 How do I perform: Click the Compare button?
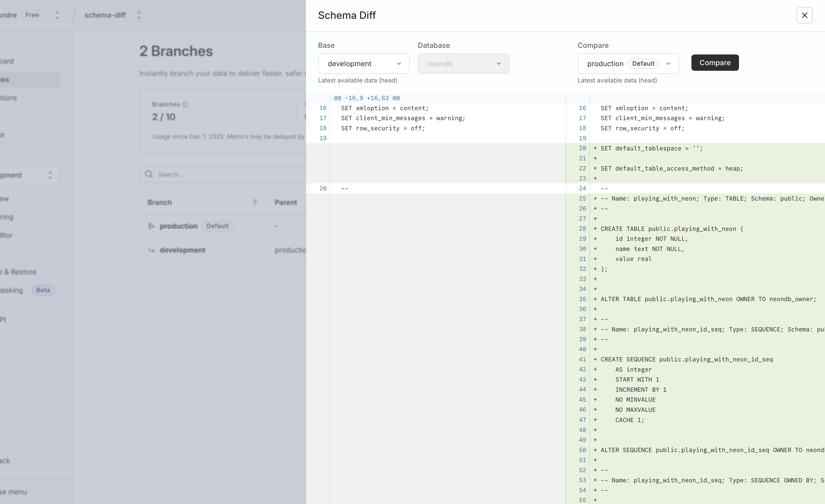[x=715, y=63]
